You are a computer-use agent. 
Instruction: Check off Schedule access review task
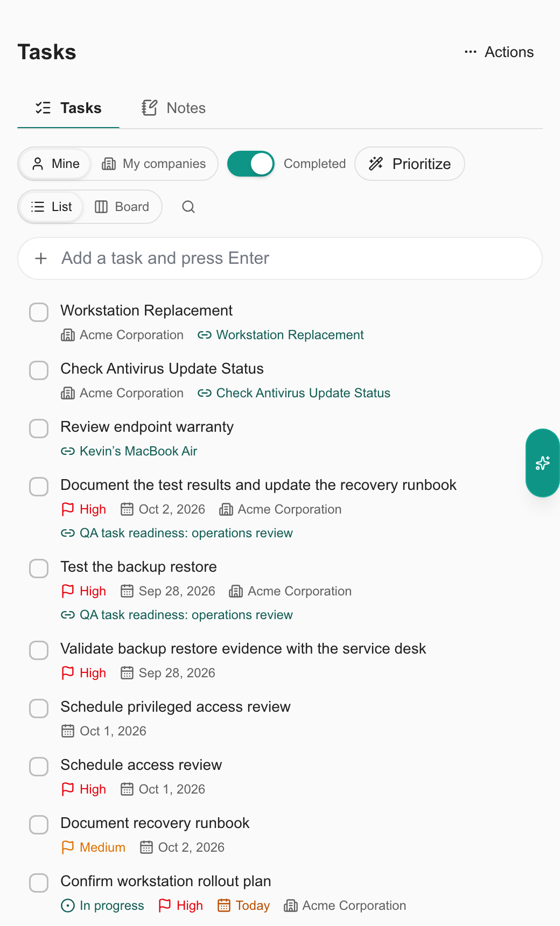39,766
